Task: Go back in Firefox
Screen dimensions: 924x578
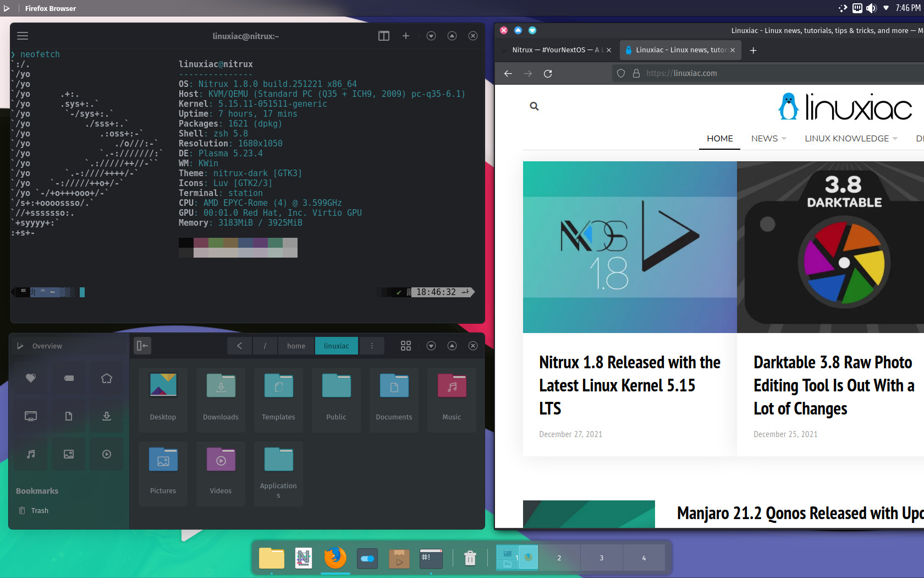Action: (508, 73)
